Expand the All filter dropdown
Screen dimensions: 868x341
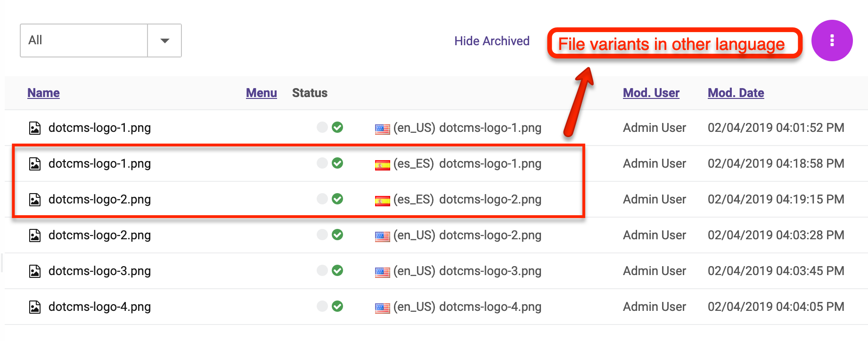point(164,41)
